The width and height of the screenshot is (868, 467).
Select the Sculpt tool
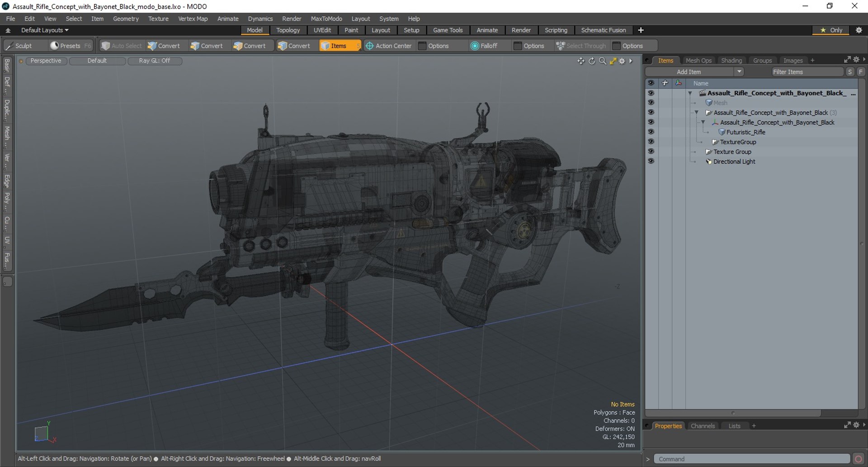click(19, 46)
